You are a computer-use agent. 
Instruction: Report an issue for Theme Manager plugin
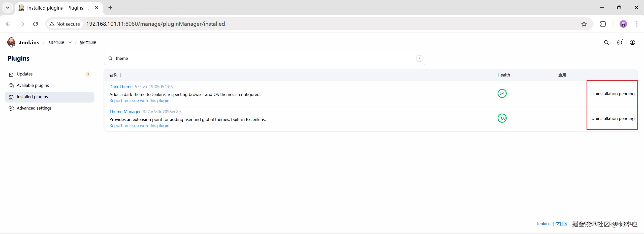tap(139, 125)
